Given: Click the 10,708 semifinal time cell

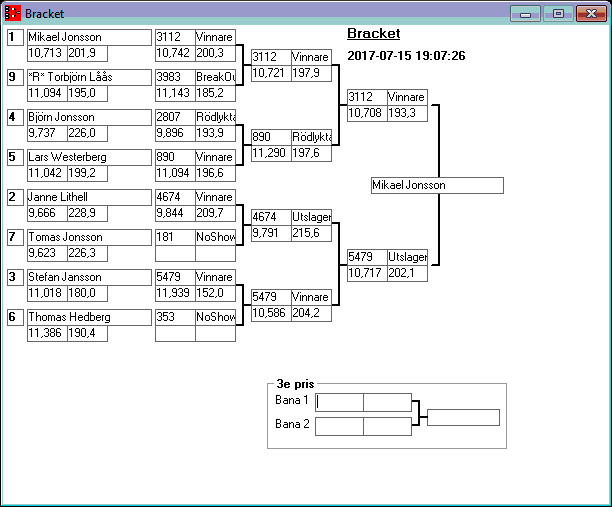Looking at the screenshot, I should tap(366, 113).
